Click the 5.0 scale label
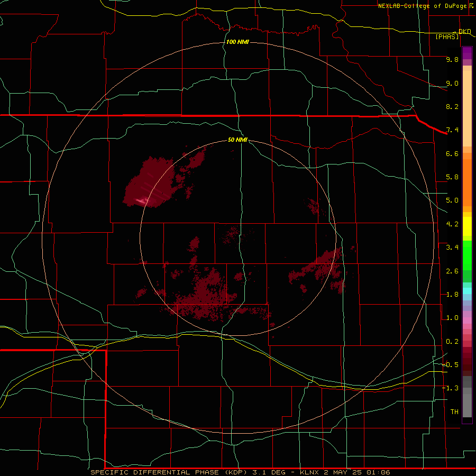The image size is (476, 476). click(x=452, y=200)
